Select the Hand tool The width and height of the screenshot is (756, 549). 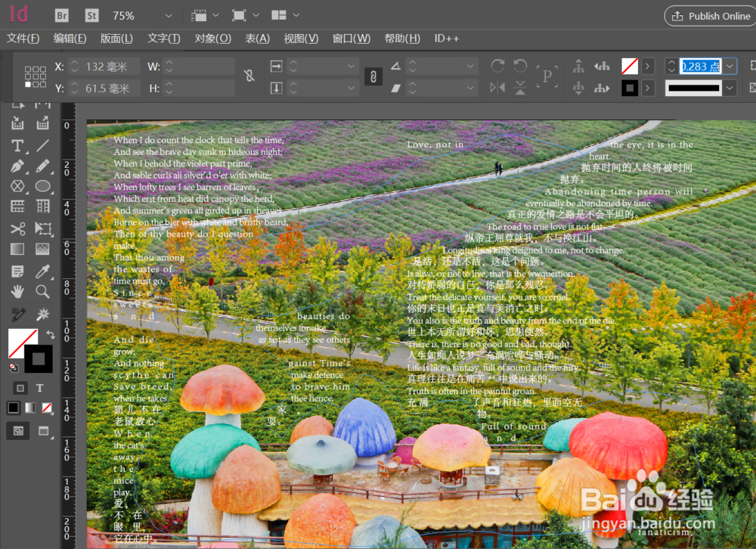tap(17, 291)
